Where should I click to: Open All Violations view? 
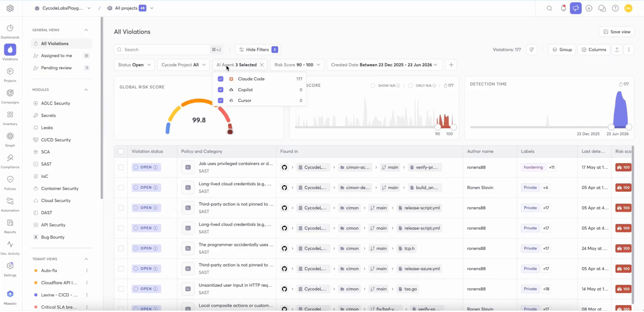point(61,43)
